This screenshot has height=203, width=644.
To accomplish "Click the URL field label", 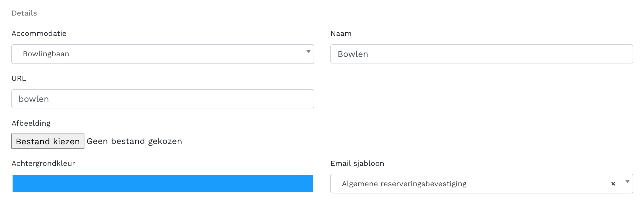I will pyautogui.click(x=19, y=78).
